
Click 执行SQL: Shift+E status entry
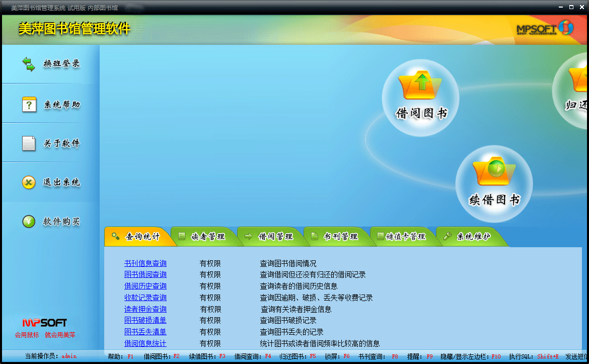(534, 356)
